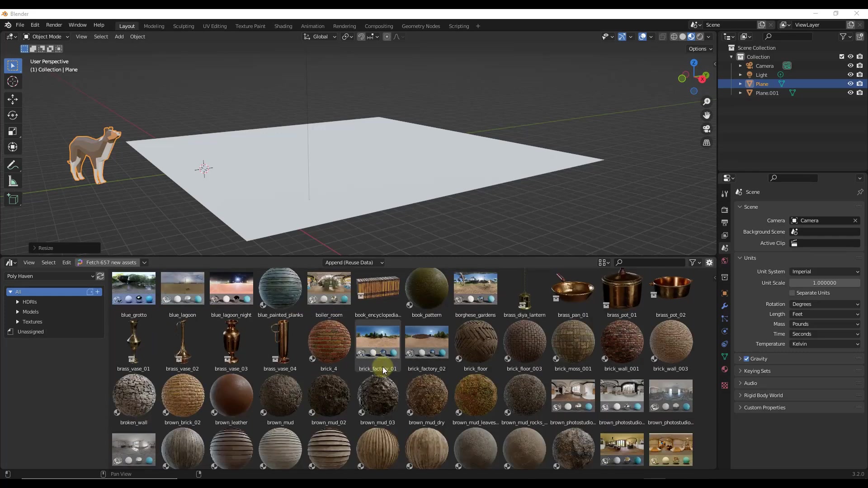Open the Imperial Unit System dropdown
Screen dimensions: 868x488
(825, 272)
